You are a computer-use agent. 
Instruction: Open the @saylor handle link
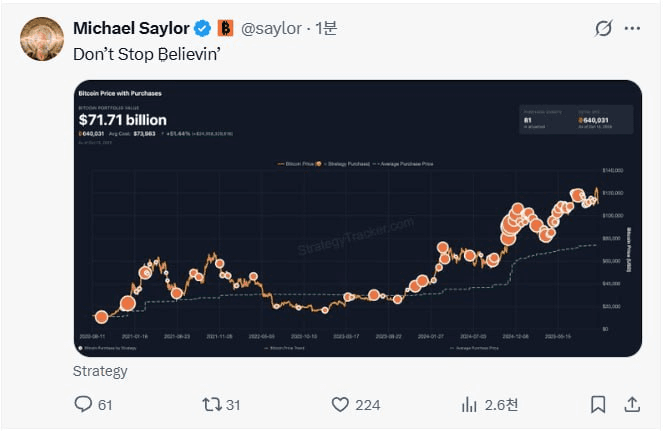click(x=271, y=28)
